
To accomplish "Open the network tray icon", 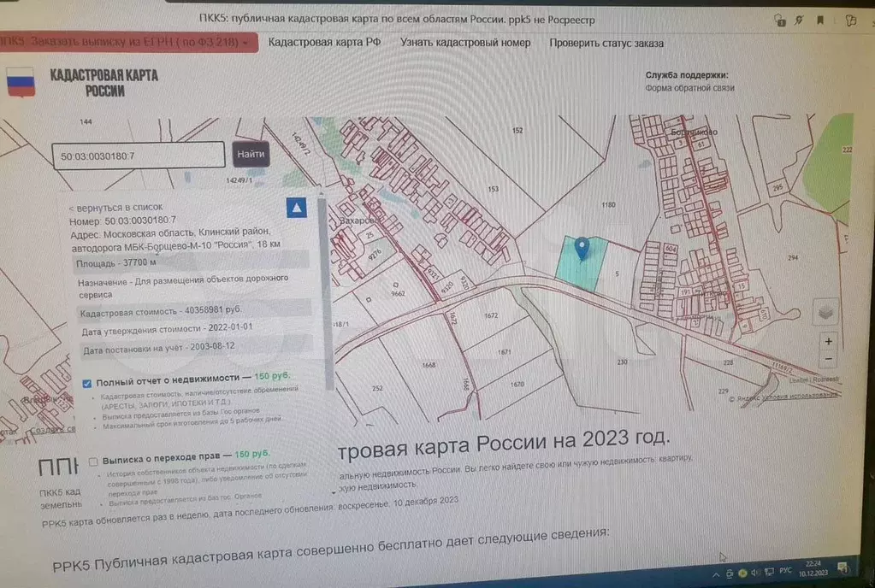I will [x=770, y=572].
